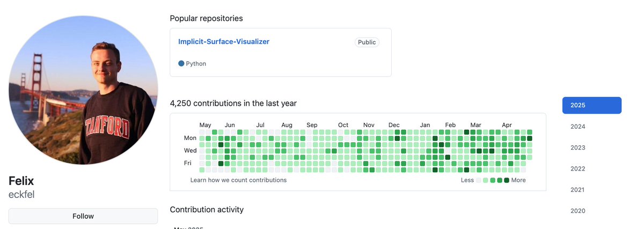Click the Follow button
Screen dimensions: 644x229
(x=83, y=216)
